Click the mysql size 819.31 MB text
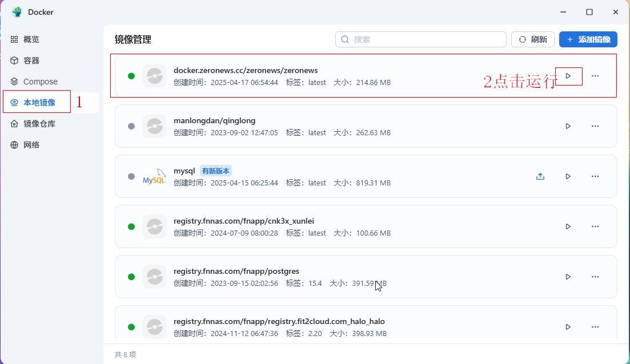The image size is (630, 364). click(362, 183)
